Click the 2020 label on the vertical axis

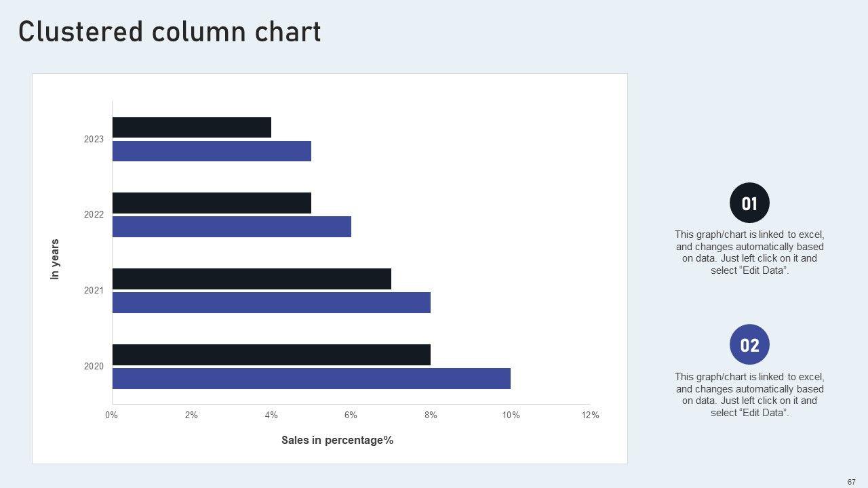click(x=94, y=367)
